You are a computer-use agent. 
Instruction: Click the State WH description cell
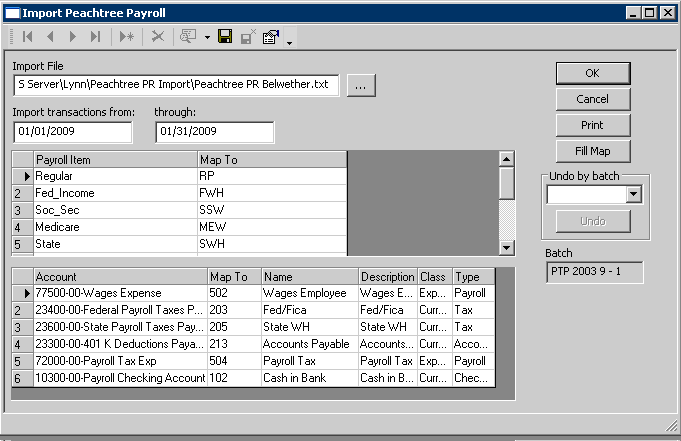pos(388,327)
